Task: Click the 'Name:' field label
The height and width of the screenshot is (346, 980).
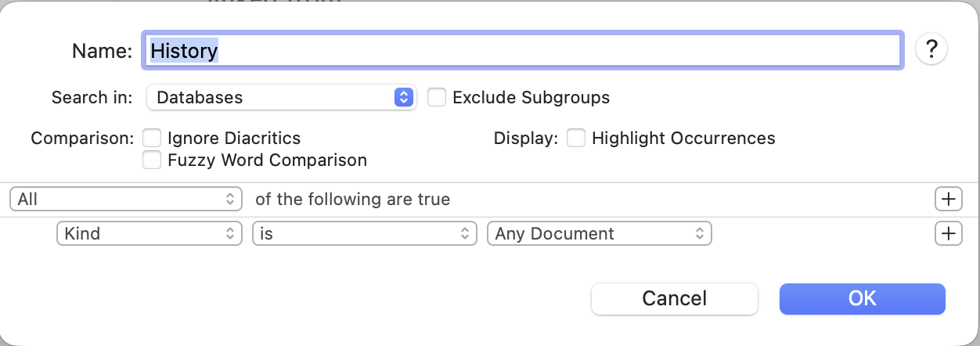Action: click(x=102, y=51)
